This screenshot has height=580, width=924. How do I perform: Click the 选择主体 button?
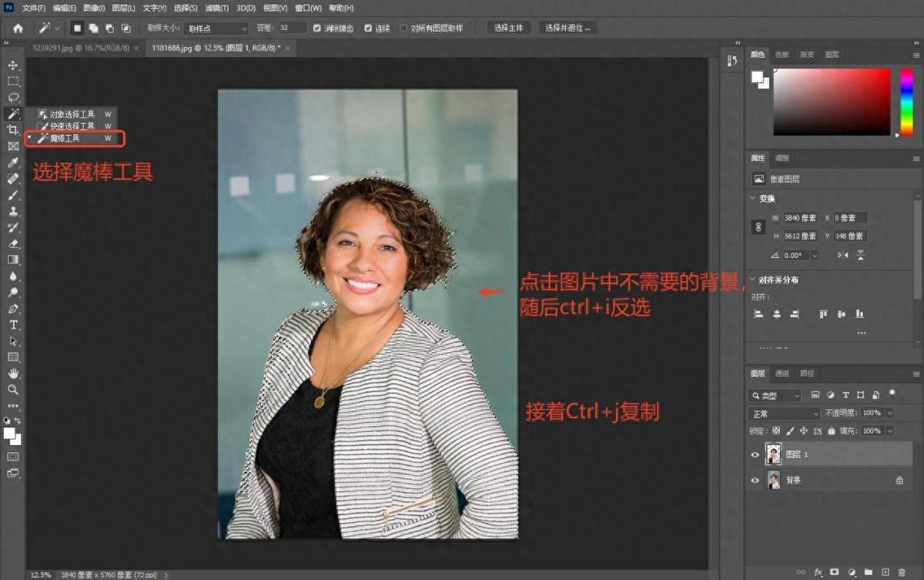pyautogui.click(x=508, y=28)
